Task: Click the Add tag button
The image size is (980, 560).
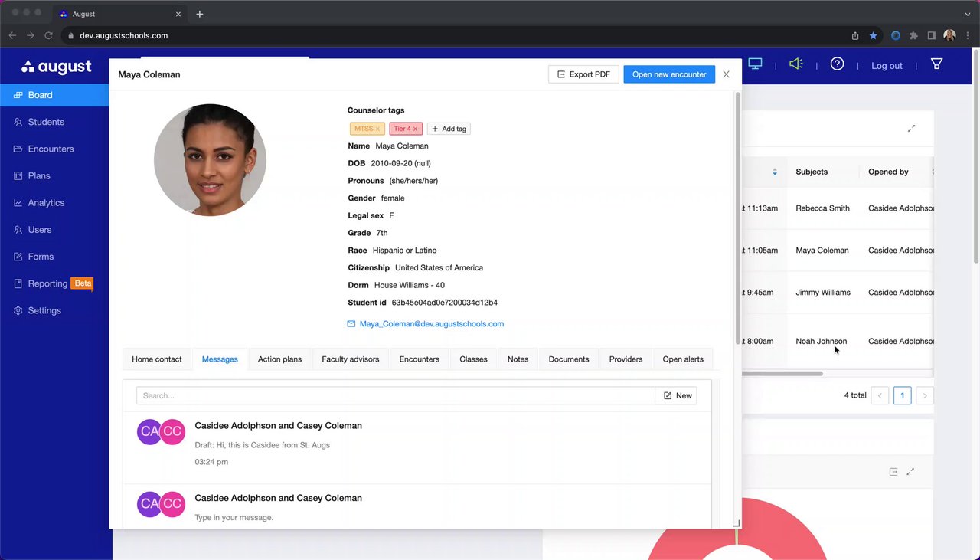Action: (x=449, y=129)
